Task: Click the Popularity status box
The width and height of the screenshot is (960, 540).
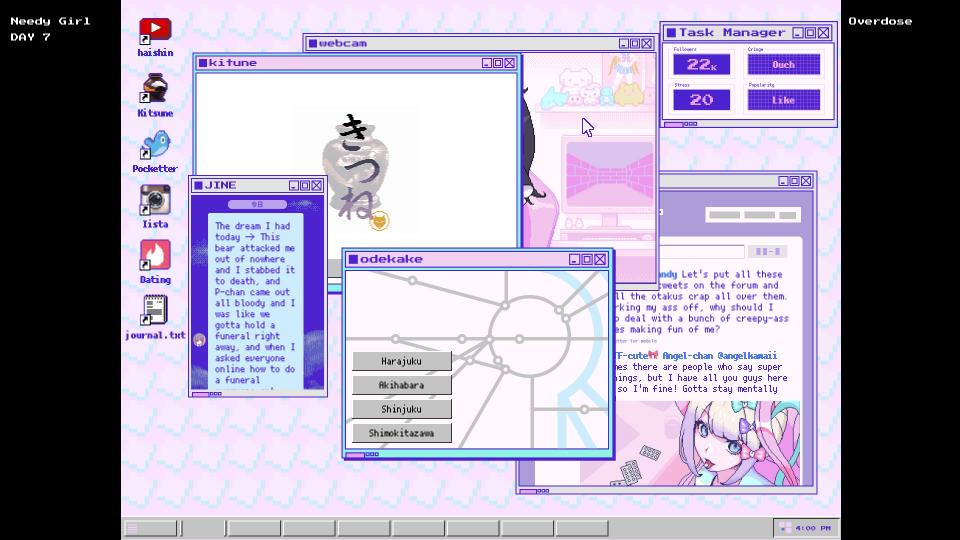Action: pos(783,100)
